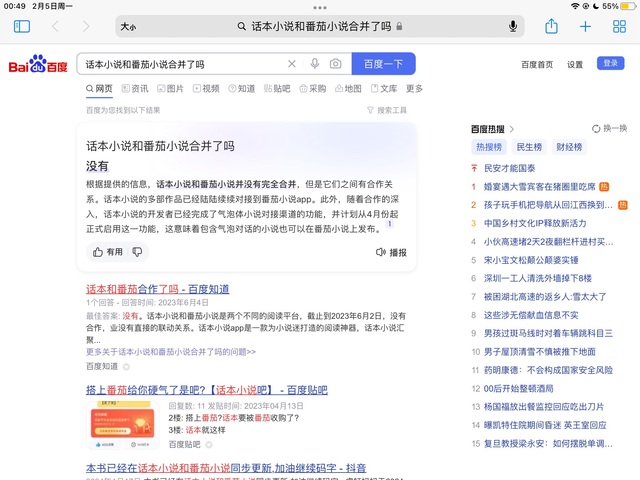The height and width of the screenshot is (480, 640).
Task: Select the 网页 tab
Action: 99,89
